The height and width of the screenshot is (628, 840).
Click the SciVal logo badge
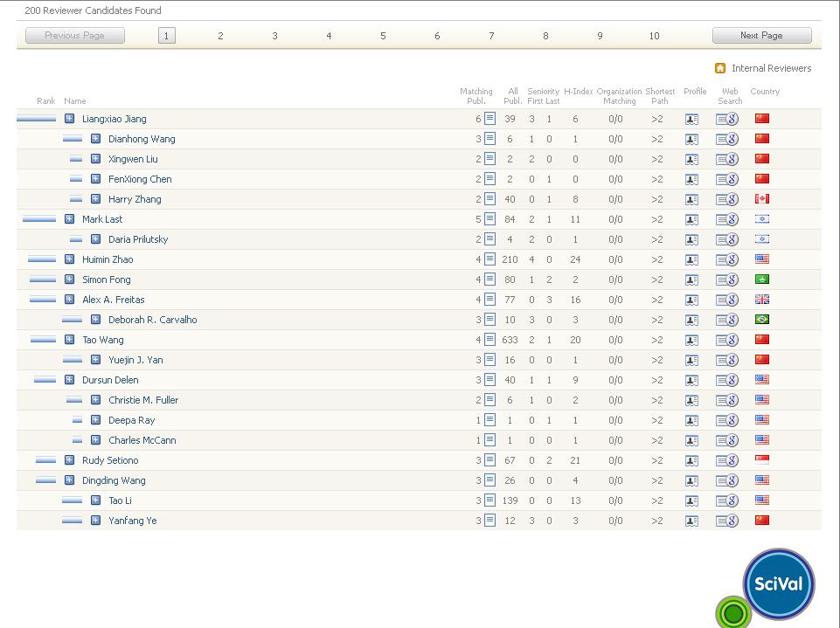[x=779, y=583]
